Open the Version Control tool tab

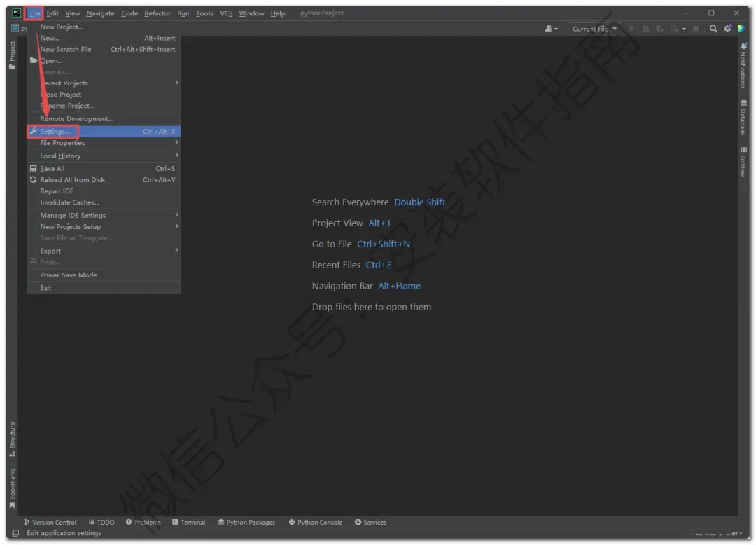(x=50, y=523)
